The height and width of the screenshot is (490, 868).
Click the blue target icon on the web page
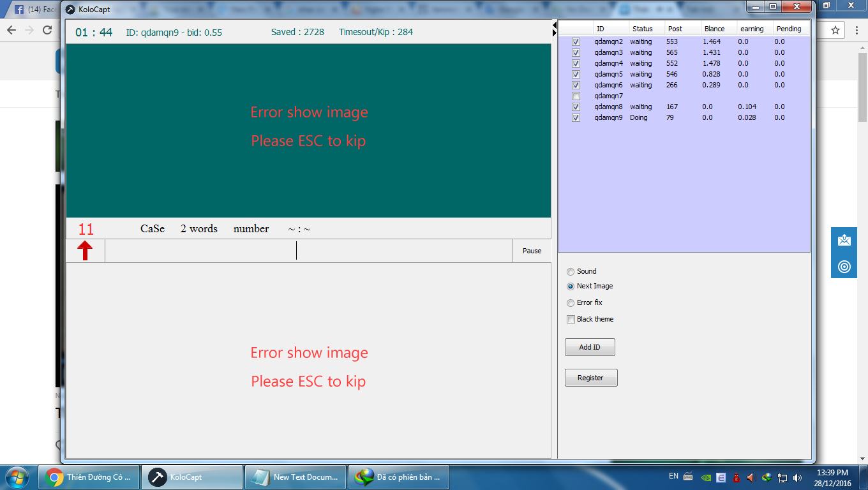(x=844, y=266)
